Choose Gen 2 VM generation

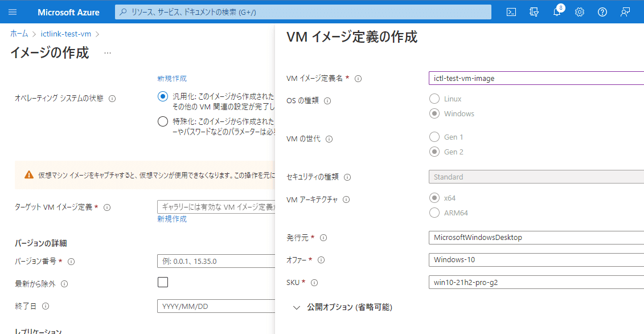[434, 152]
